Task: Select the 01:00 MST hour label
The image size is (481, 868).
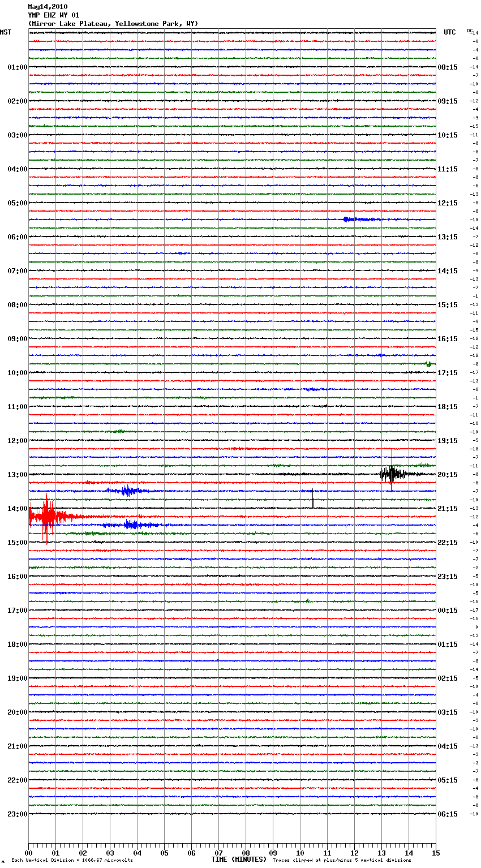Action: point(18,67)
